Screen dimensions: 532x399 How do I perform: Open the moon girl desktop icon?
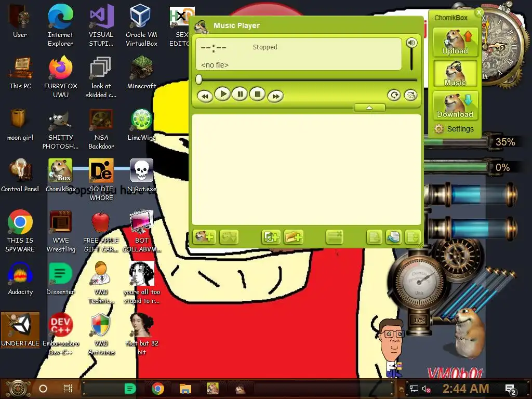click(x=20, y=125)
